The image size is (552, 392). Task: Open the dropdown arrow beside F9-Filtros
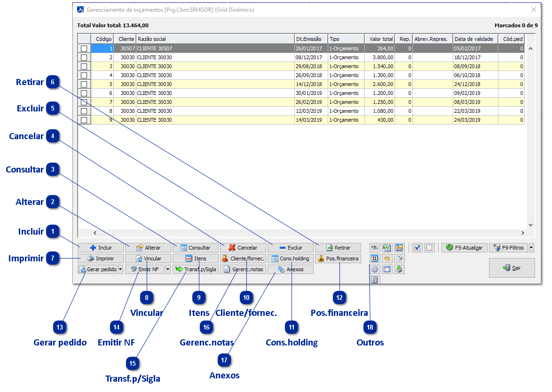click(x=531, y=248)
